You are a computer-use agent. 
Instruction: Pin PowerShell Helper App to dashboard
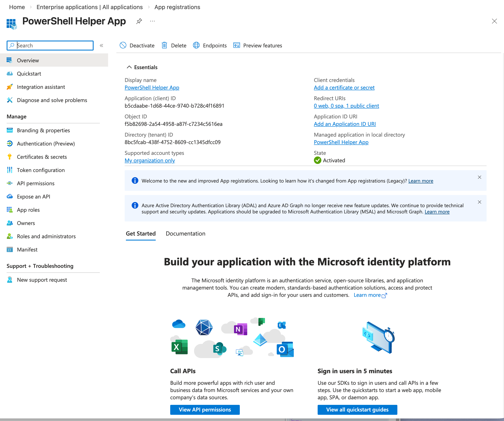point(139,21)
